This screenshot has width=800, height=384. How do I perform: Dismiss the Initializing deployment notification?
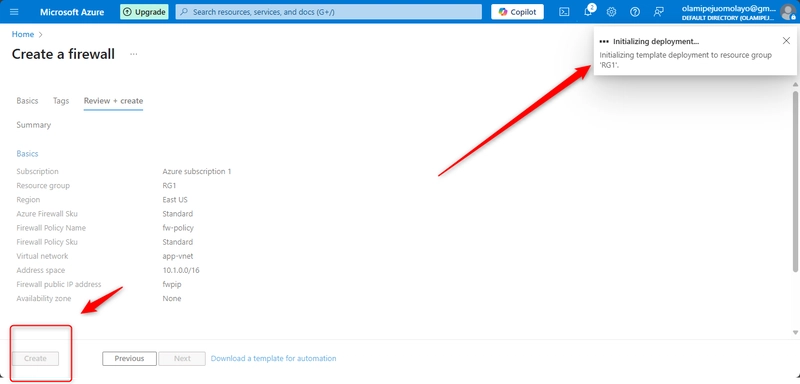786,41
